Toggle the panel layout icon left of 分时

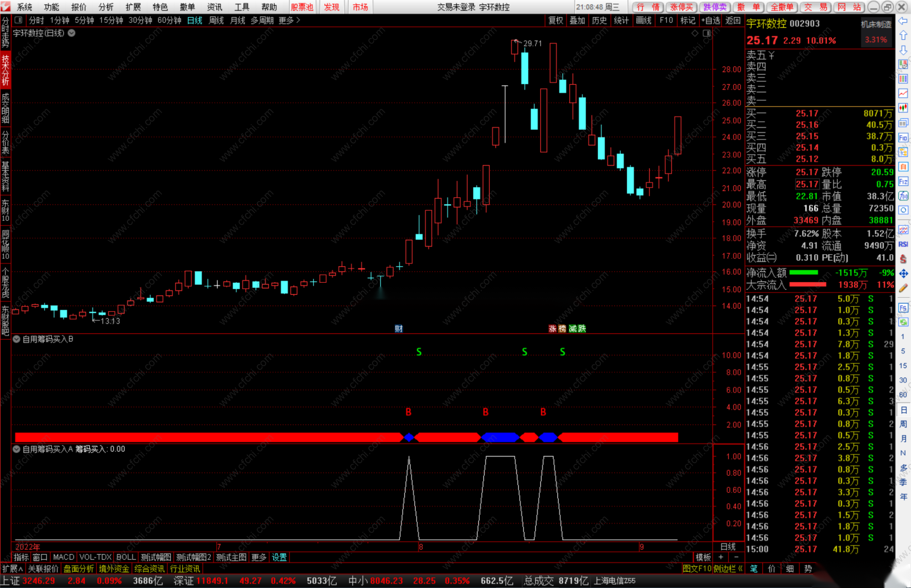click(19, 20)
